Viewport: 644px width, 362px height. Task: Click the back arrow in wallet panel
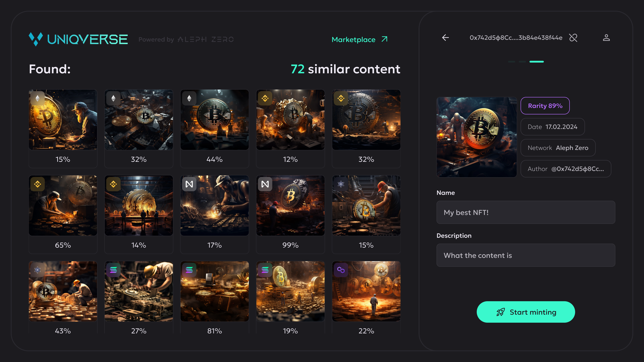(x=445, y=38)
